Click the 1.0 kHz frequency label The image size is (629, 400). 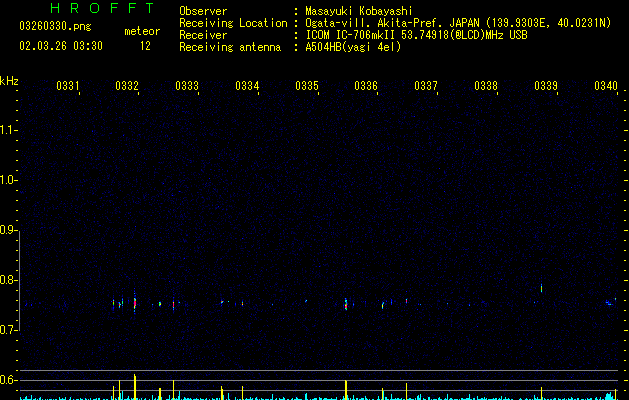8,180
